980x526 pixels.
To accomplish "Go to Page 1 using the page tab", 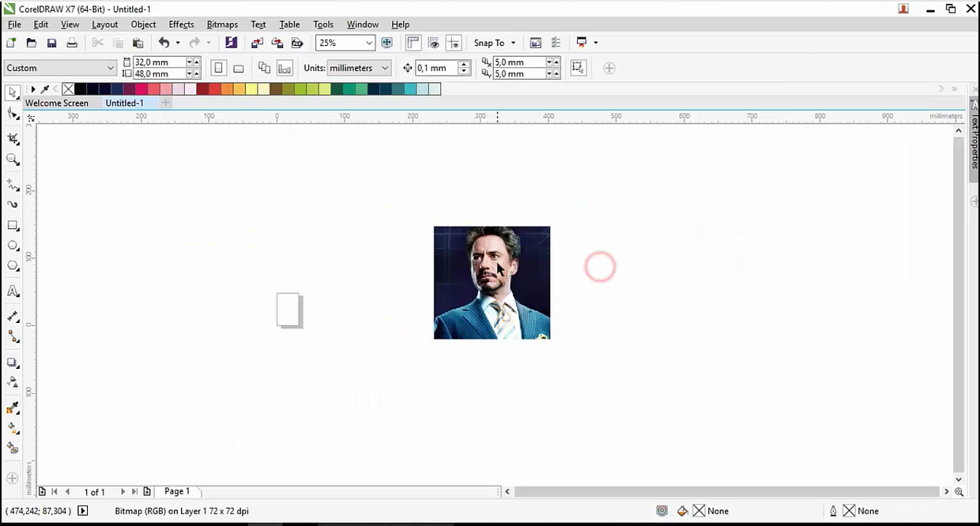I will (x=176, y=491).
